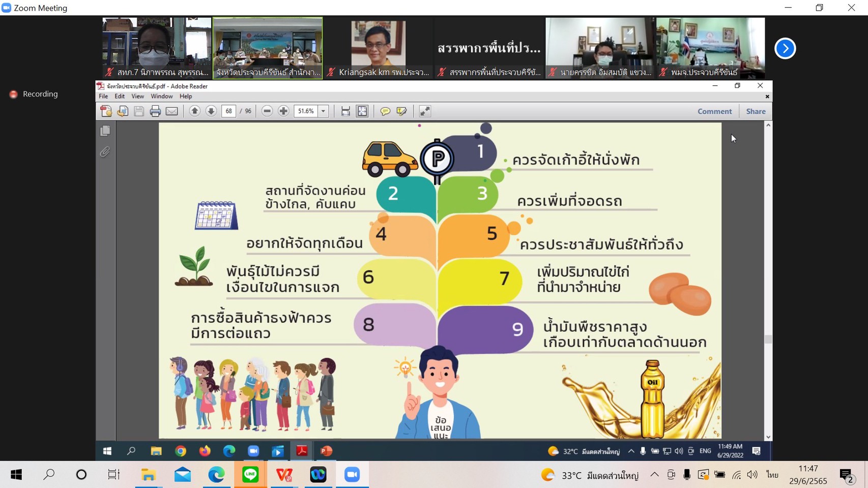This screenshot has height=488, width=868.
Task: Go to next page with the down arrow
Action: [211, 111]
